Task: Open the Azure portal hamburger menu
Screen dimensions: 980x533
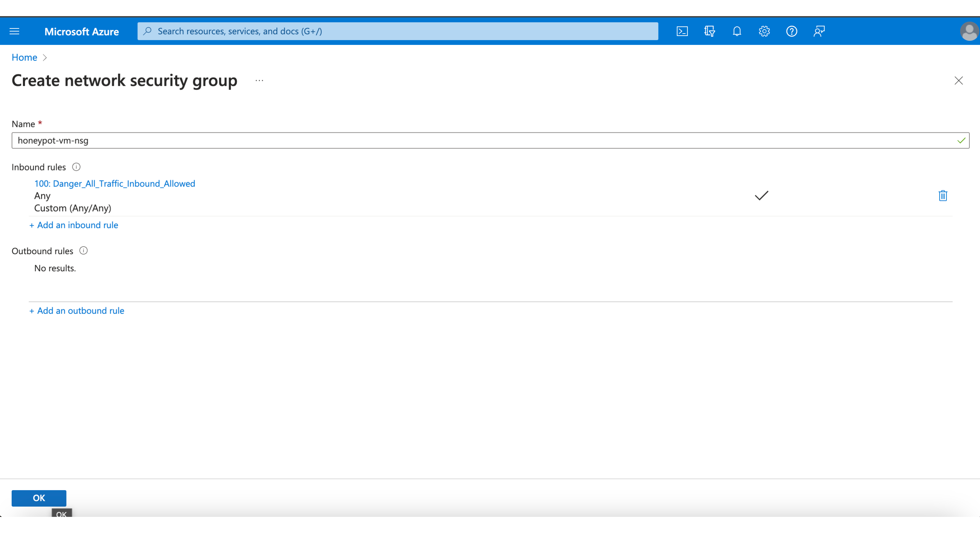Action: pos(14,31)
